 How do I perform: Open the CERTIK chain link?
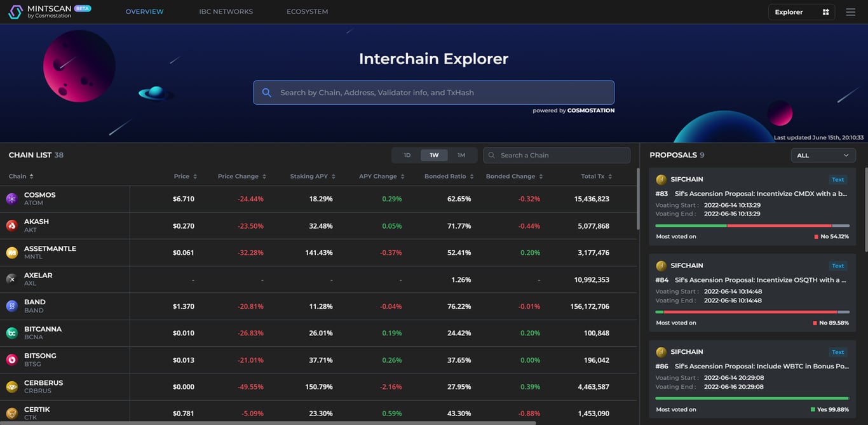(37, 410)
